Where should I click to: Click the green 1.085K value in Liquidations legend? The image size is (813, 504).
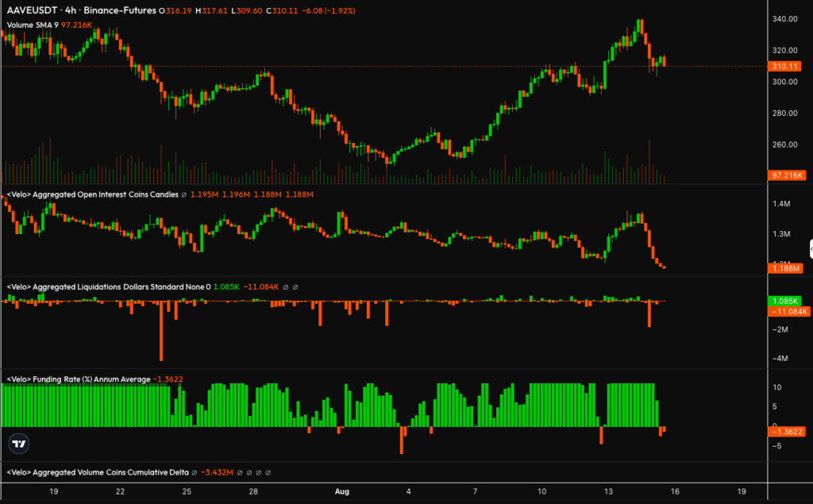(226, 287)
